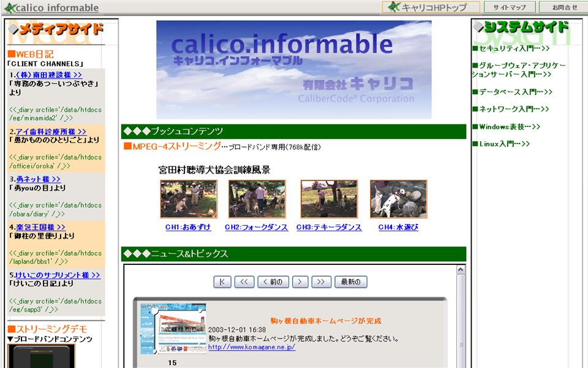Click the calico informable logo at top left
Image resolution: width=588 pixels, height=368 pixels.
pyautogui.click(x=51, y=7)
